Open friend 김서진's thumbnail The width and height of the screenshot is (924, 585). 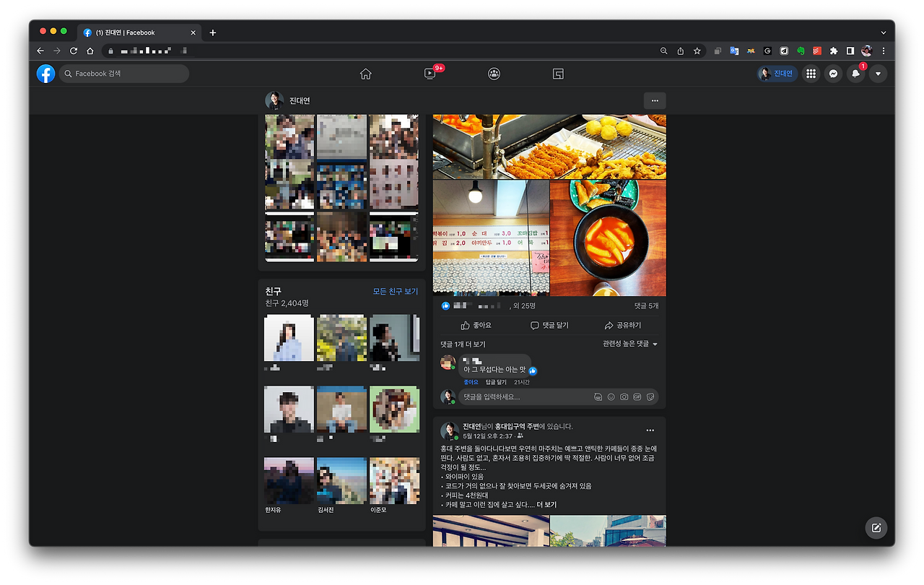point(342,481)
